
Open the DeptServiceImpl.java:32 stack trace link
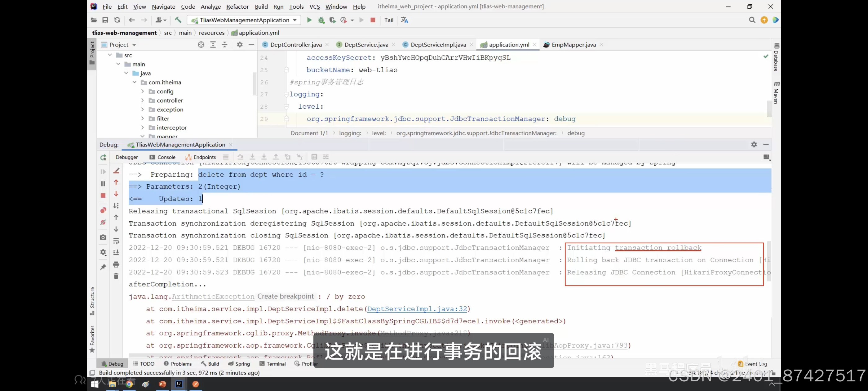[417, 309]
